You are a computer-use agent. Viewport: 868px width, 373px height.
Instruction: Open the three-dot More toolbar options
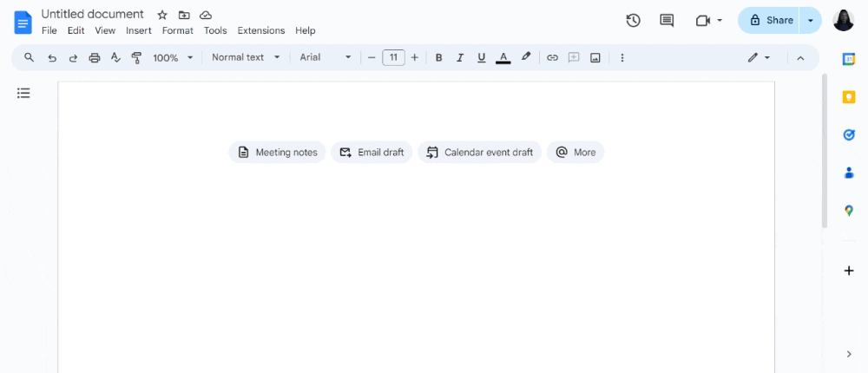(x=622, y=57)
